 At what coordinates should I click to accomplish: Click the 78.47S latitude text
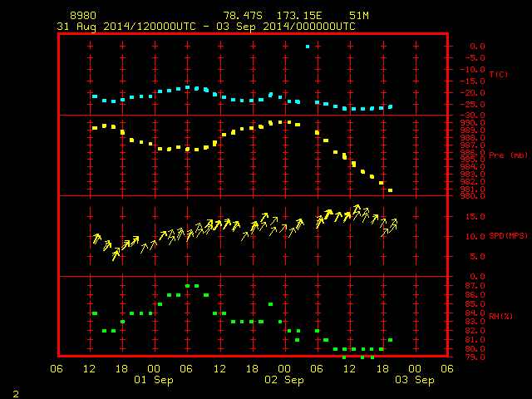click(243, 16)
